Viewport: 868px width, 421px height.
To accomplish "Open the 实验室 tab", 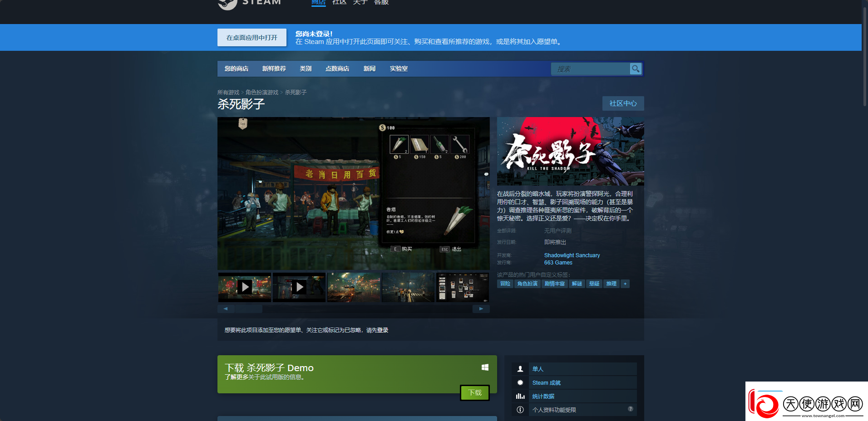I will coord(399,69).
